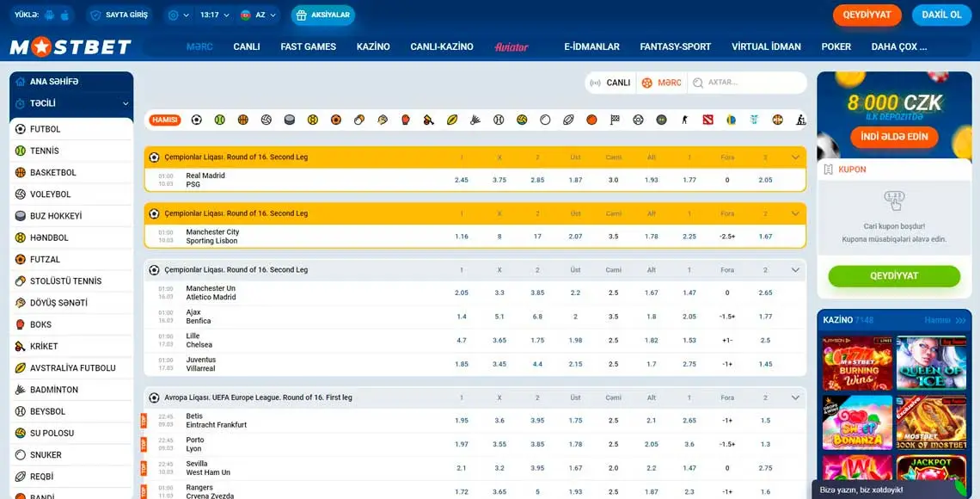
Task: Select STOLÜSTÜ TENNİS in the sidebar
Action: coord(71,281)
